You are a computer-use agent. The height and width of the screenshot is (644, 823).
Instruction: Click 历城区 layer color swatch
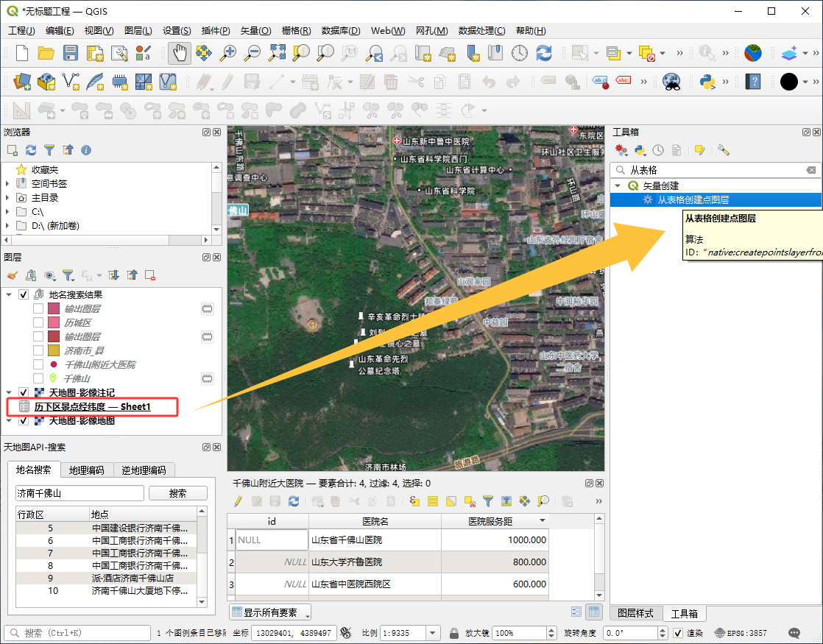tap(54, 323)
